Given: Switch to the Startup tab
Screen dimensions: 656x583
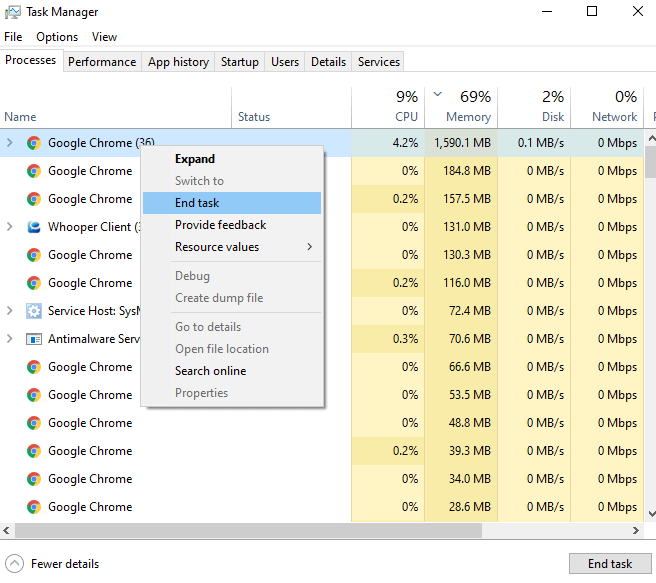Looking at the screenshot, I should pyautogui.click(x=240, y=62).
